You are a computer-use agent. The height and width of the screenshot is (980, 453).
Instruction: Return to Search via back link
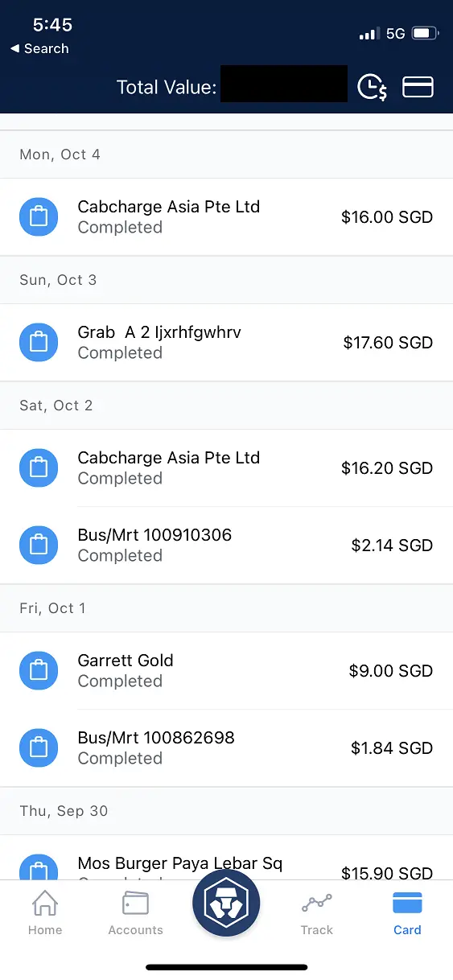pos(39,48)
